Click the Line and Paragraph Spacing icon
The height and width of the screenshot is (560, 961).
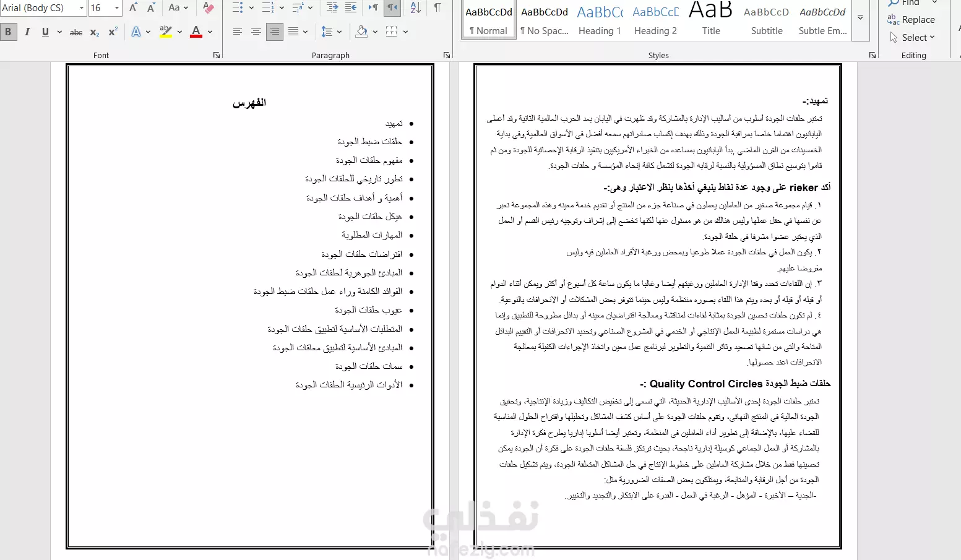pos(327,32)
